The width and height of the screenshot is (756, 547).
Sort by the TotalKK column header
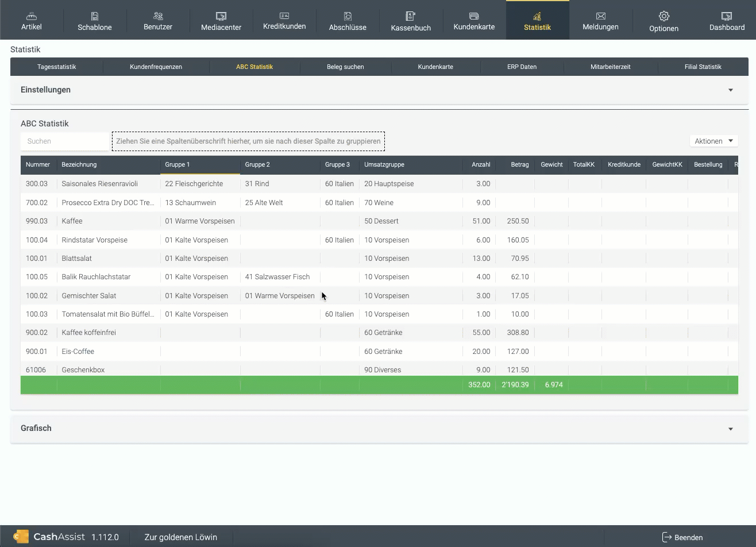point(584,164)
